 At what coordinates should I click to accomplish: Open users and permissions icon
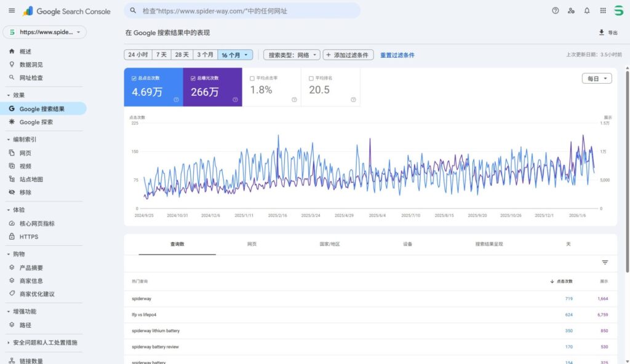click(572, 10)
